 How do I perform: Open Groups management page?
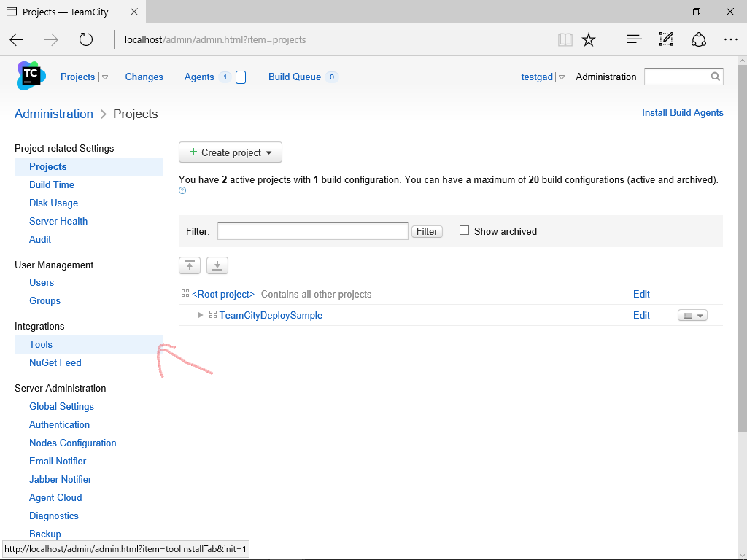pyautogui.click(x=44, y=301)
